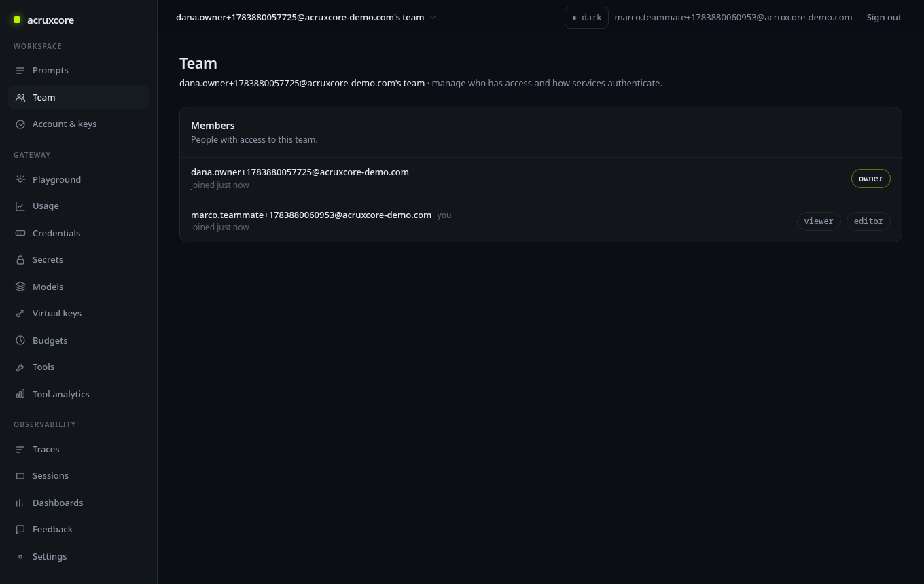Click marco.teammate member email in list
924x584 pixels.
(x=311, y=215)
